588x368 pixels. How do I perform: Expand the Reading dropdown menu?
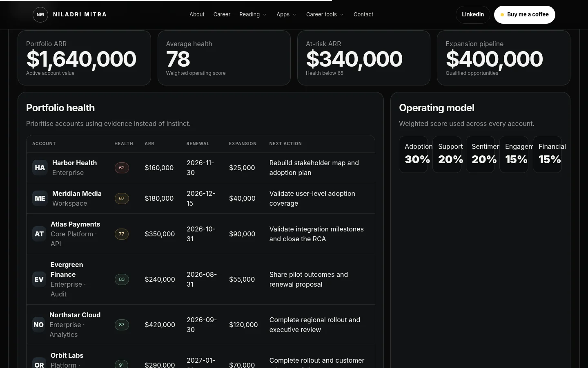tap(253, 14)
